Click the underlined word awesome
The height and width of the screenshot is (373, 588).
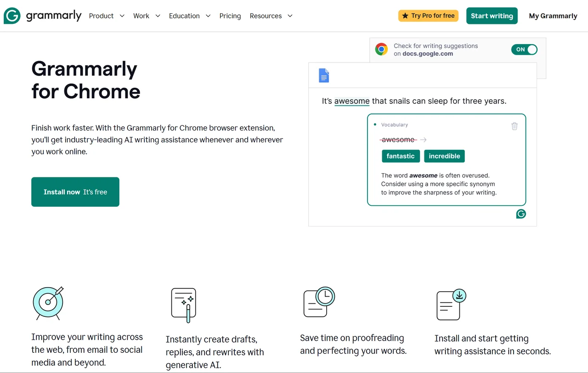[x=352, y=101]
